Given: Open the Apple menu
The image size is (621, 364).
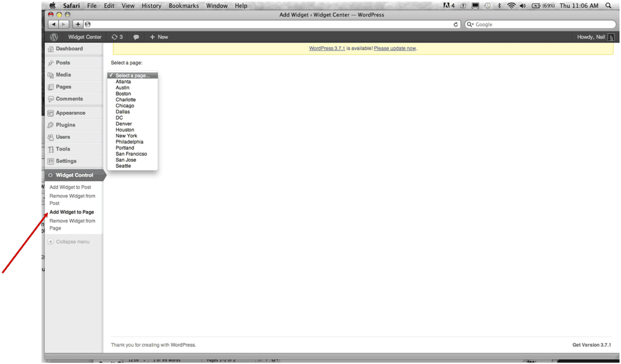Looking at the screenshot, I should tap(52, 6).
